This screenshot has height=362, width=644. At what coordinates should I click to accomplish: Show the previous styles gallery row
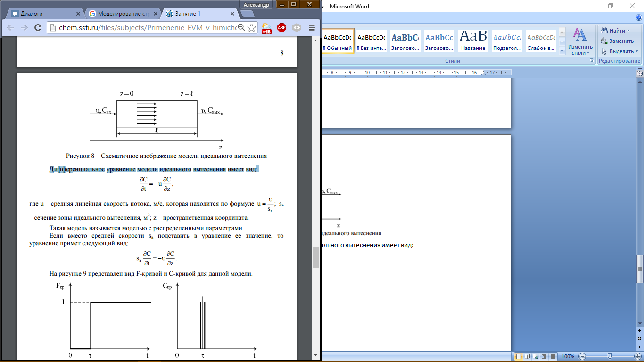562,33
